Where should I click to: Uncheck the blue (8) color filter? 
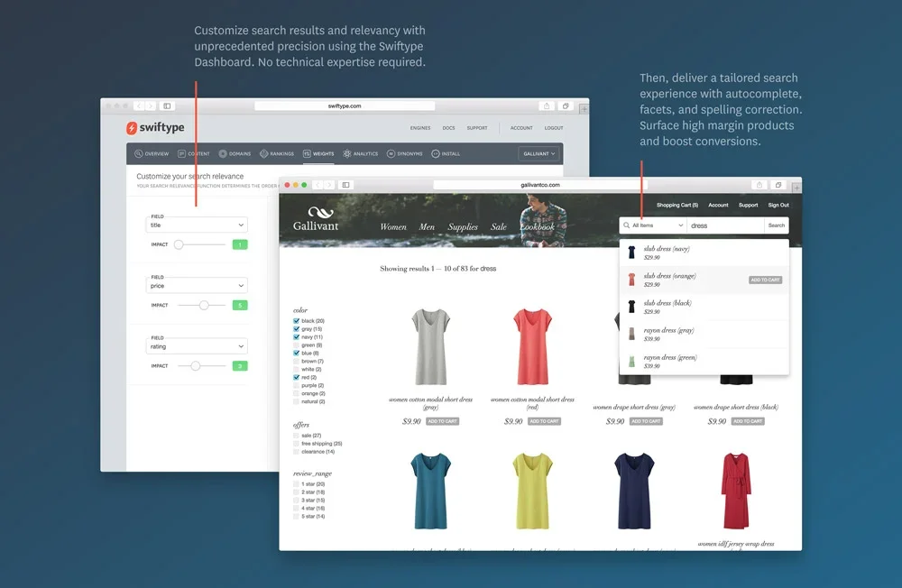[x=296, y=354]
